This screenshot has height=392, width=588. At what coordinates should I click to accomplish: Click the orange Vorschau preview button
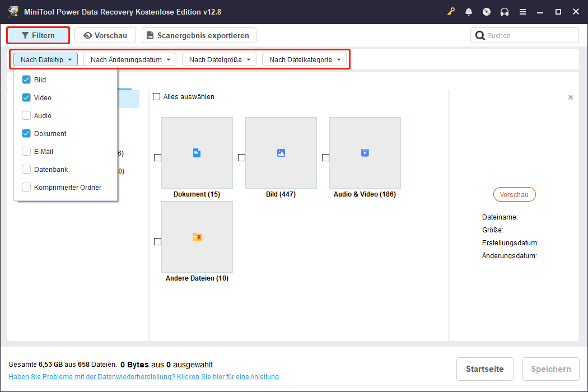514,194
